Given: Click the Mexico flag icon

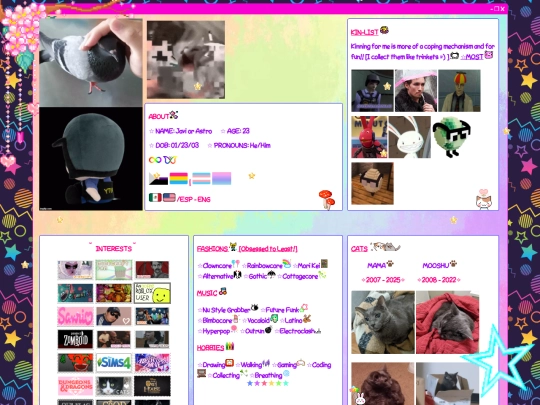Looking at the screenshot, I should (155, 198).
